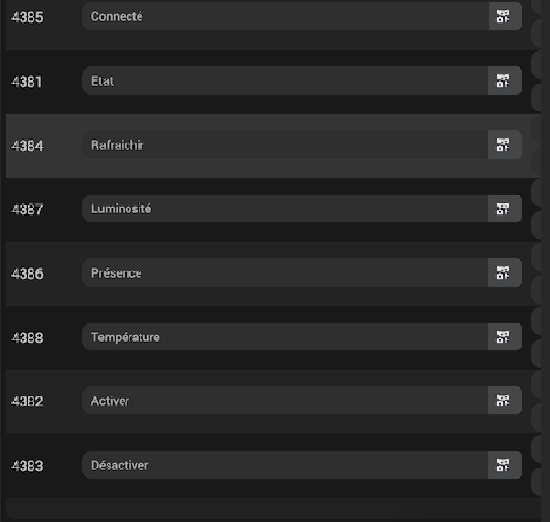This screenshot has height=522, width=550.
Task: Click command ID 4383
Action: (27, 466)
